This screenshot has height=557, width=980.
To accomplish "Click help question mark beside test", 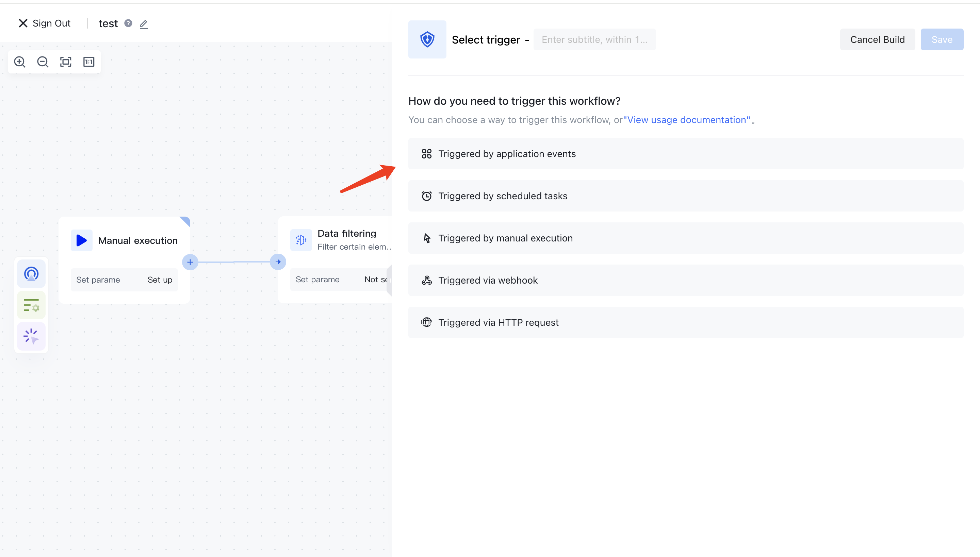I will 128,23.
